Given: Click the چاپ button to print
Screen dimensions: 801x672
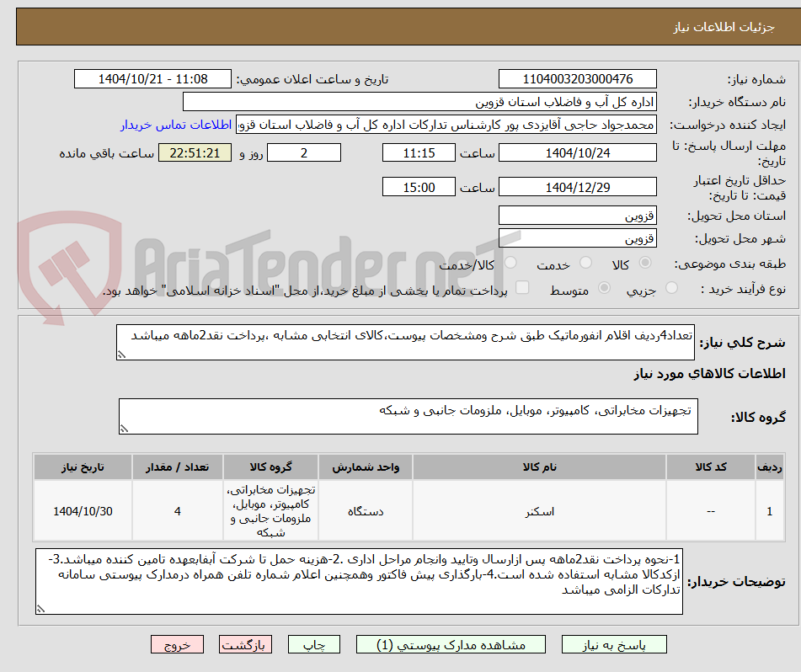Looking at the screenshot, I should [x=313, y=643].
